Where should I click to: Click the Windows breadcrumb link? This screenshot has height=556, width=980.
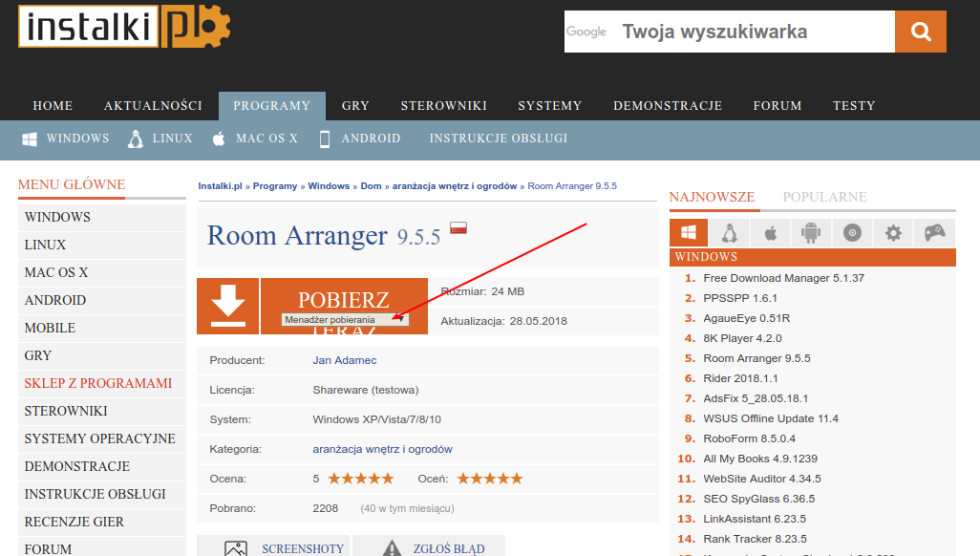pyautogui.click(x=329, y=185)
